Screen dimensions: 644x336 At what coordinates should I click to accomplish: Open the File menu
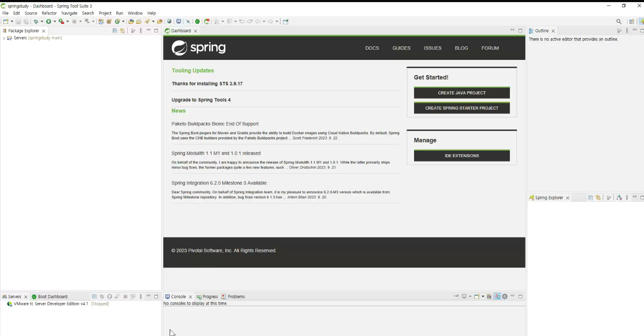point(6,13)
